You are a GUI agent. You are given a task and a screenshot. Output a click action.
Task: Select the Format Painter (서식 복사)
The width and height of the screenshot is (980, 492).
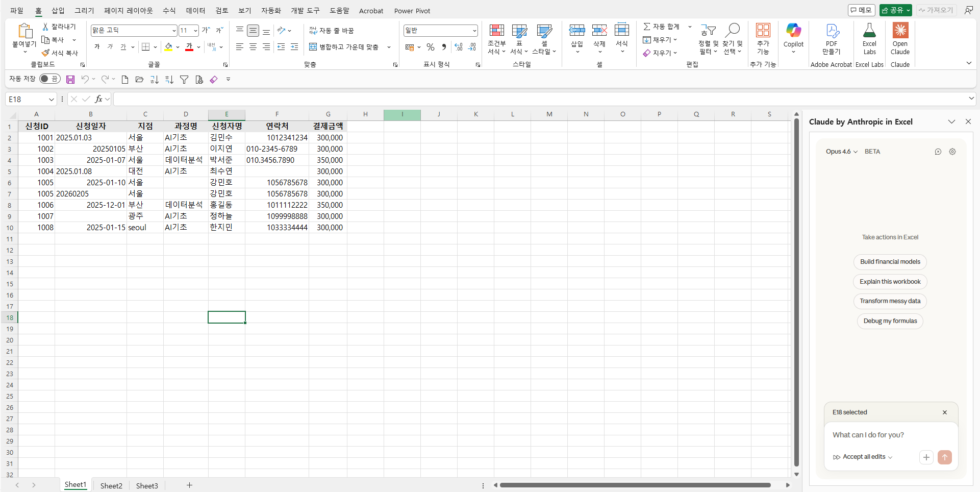point(60,53)
